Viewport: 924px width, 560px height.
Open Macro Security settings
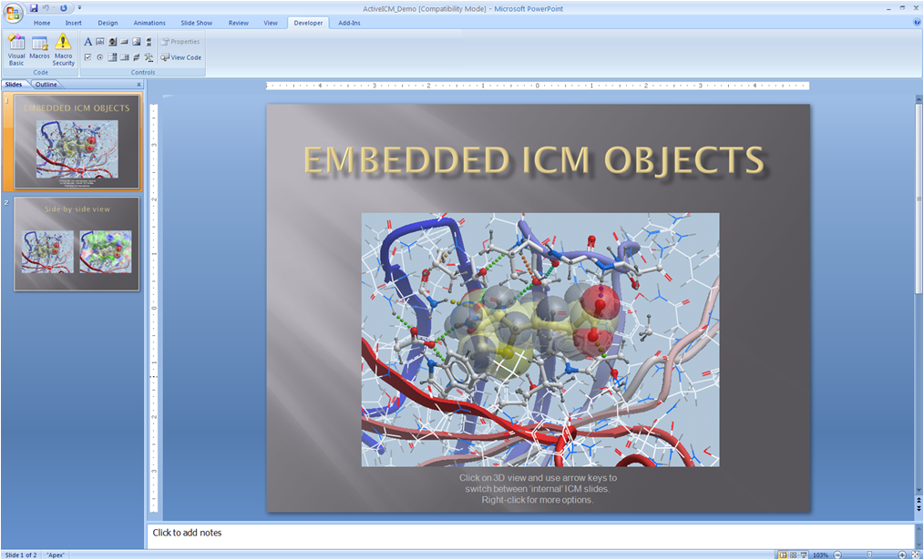tap(63, 50)
